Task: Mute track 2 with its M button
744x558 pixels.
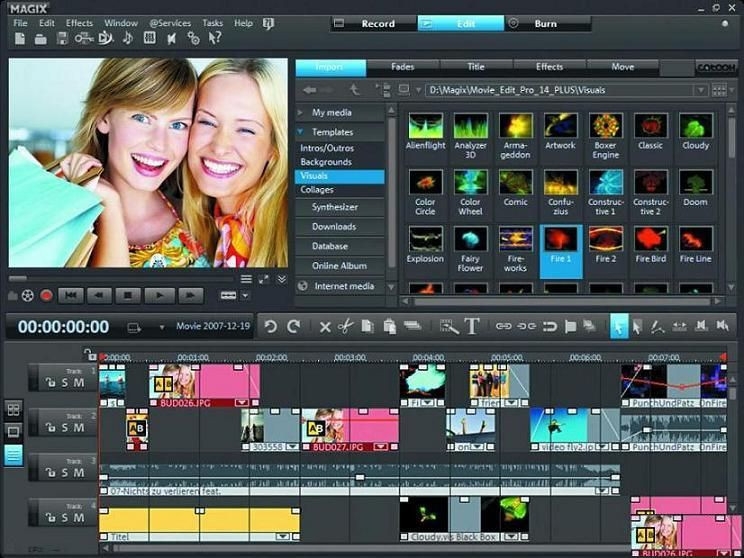Action: click(x=79, y=428)
